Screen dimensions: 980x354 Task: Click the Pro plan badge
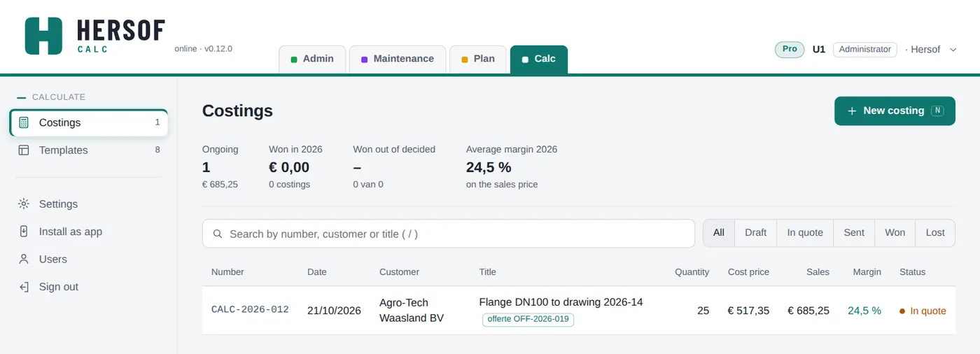pos(790,49)
